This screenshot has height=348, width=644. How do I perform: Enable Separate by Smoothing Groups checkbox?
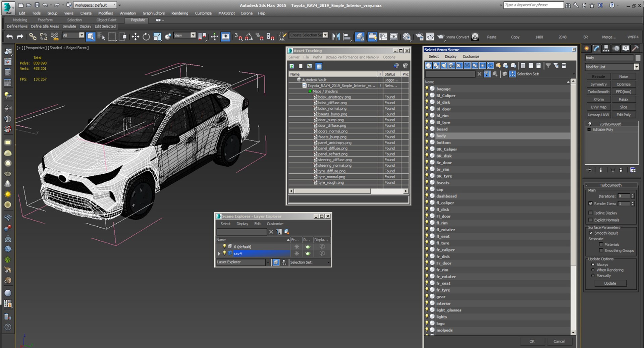(x=601, y=250)
